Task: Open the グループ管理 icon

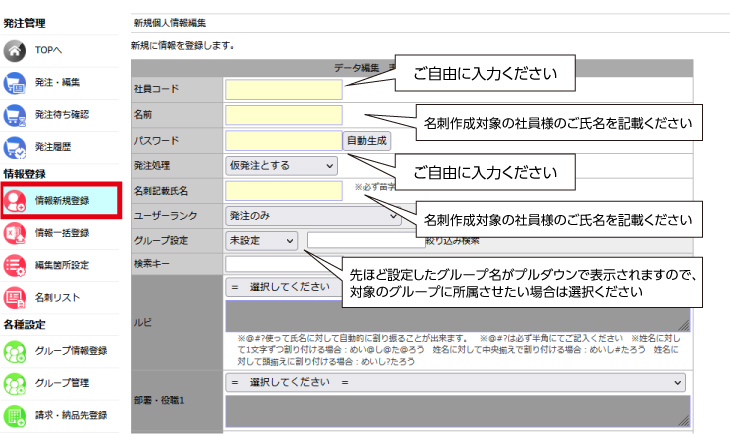Action: pyautogui.click(x=16, y=383)
